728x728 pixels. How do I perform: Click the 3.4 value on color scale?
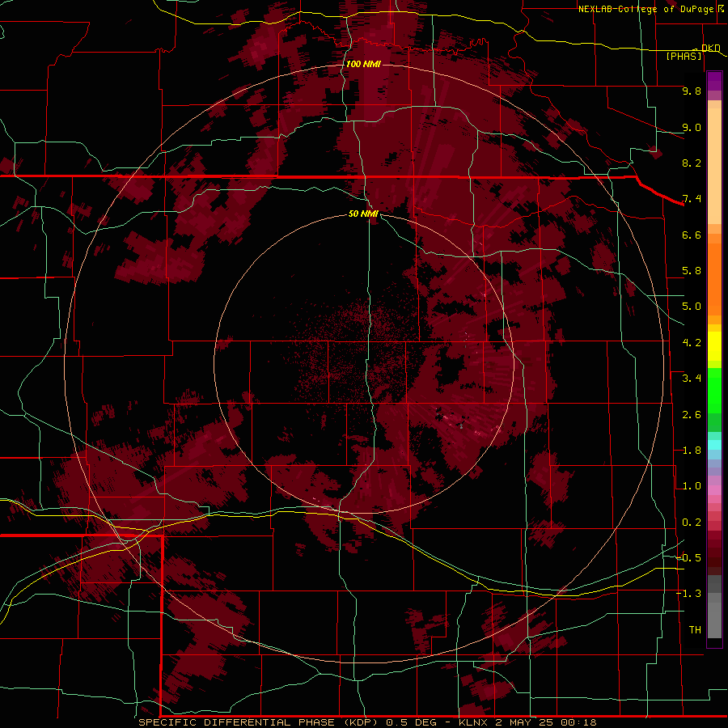692,379
